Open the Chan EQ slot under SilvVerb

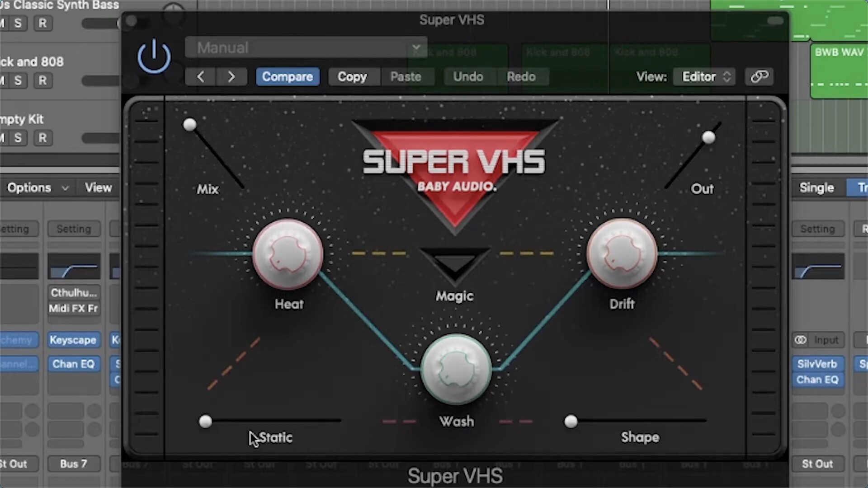(x=818, y=380)
